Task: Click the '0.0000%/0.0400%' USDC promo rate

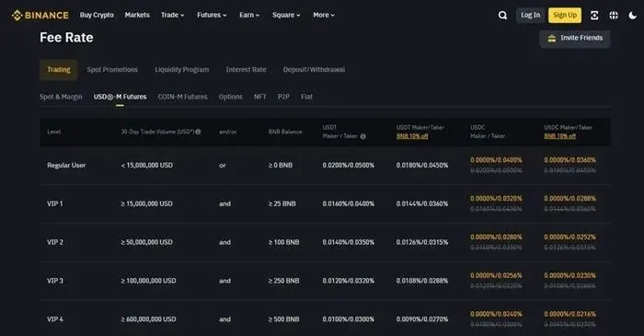Action: click(x=496, y=160)
